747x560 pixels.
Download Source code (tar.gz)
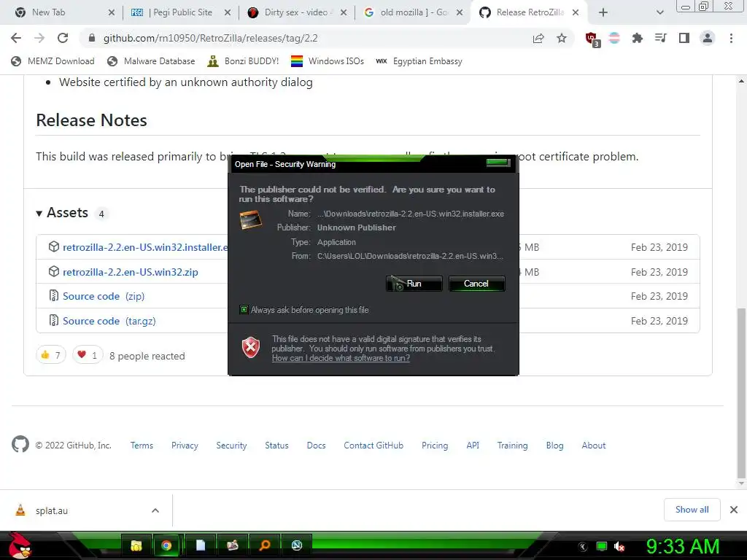click(109, 321)
